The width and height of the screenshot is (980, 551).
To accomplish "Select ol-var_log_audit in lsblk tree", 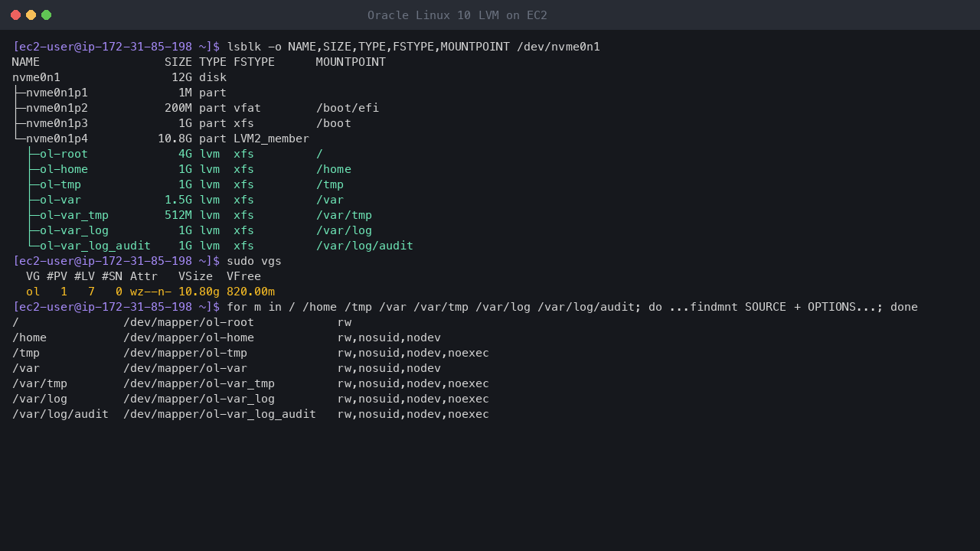I will (95, 246).
